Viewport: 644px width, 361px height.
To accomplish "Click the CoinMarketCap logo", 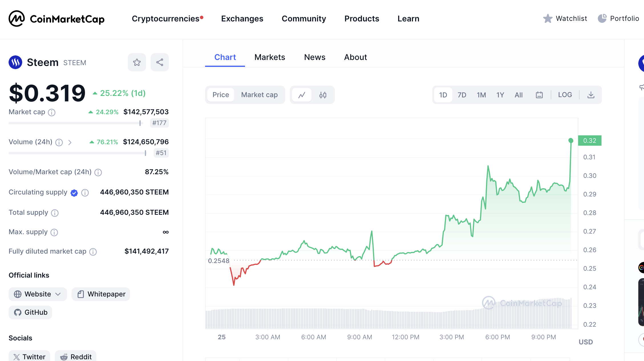I will [56, 19].
